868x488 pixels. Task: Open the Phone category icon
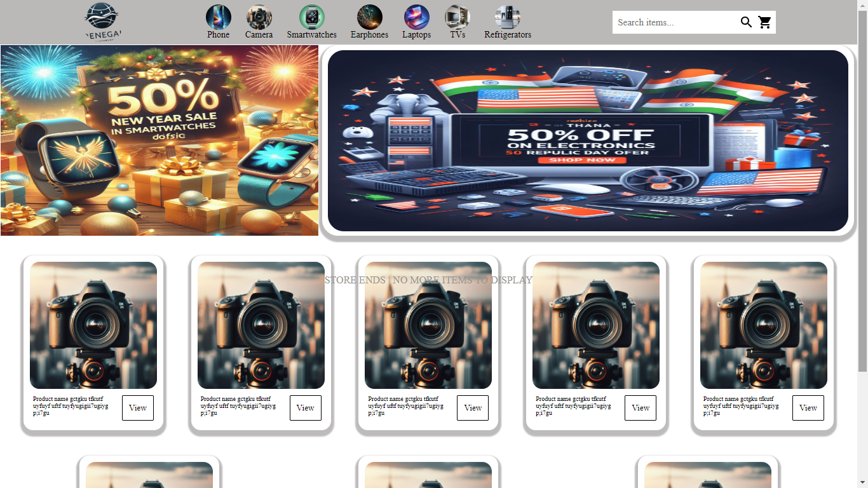218,18
